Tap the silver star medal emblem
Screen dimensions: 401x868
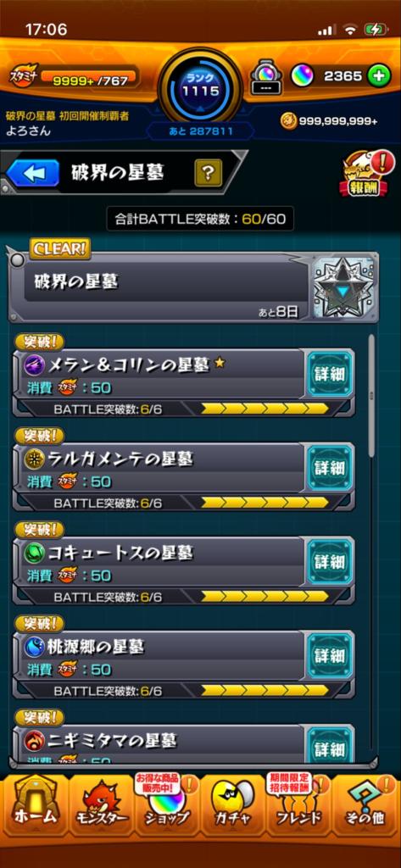343,287
